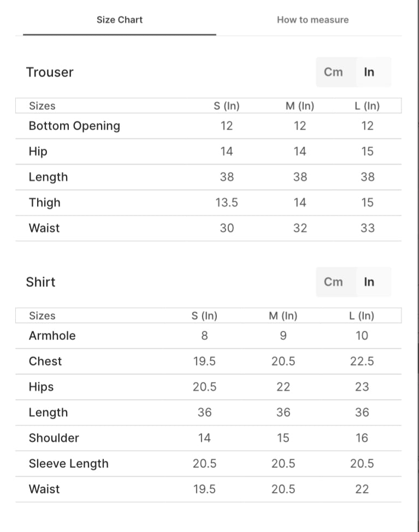Click the Thigh small size value 13.5
Viewport: 419px width, 532px height.
coord(227,203)
